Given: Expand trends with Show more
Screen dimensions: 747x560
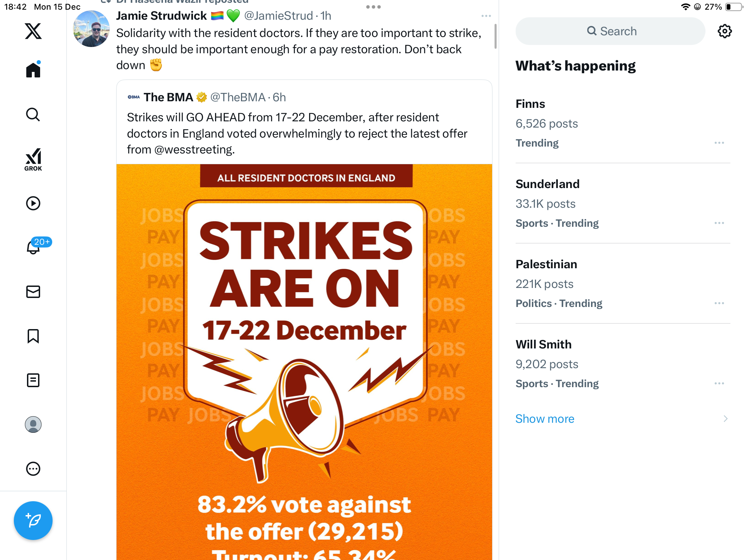Looking at the screenshot, I should point(545,419).
